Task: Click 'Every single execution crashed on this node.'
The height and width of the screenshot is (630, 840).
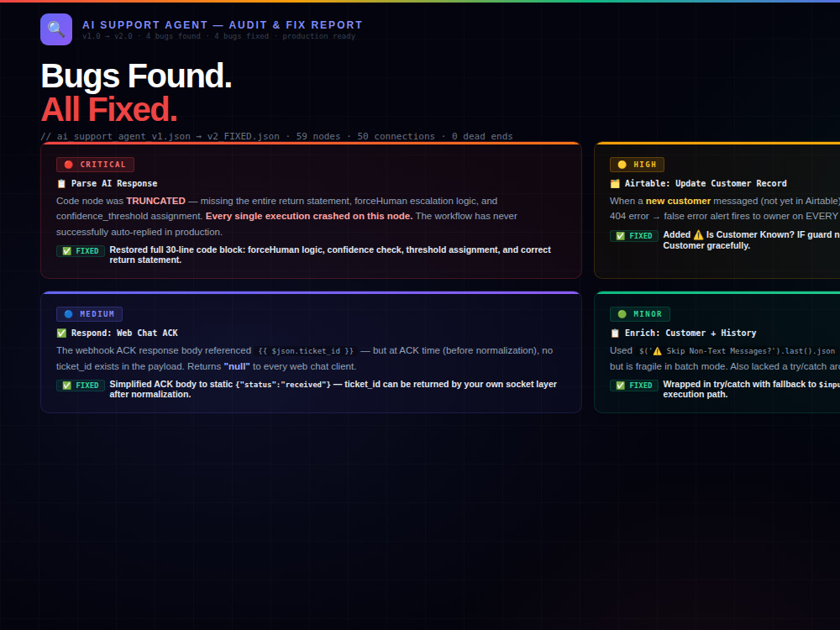Action: point(309,216)
